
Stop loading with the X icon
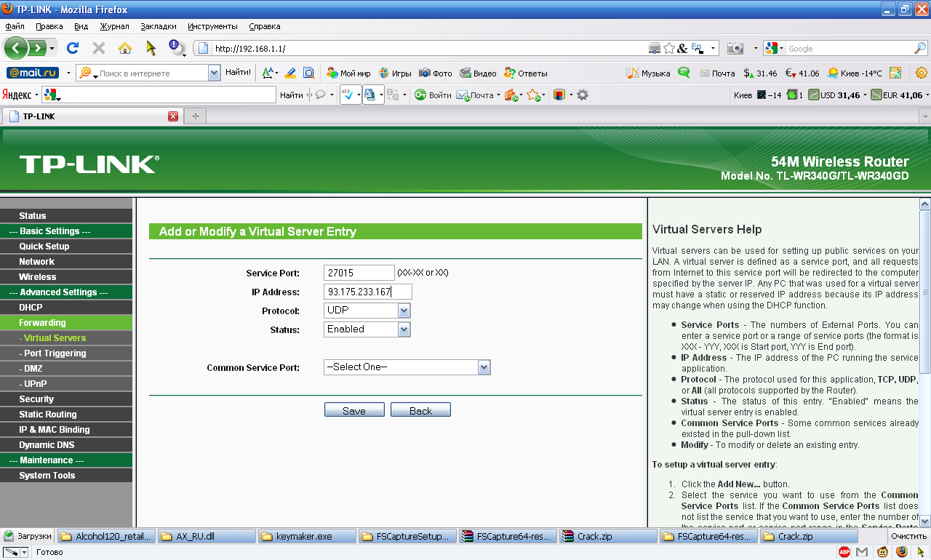pyautogui.click(x=99, y=49)
